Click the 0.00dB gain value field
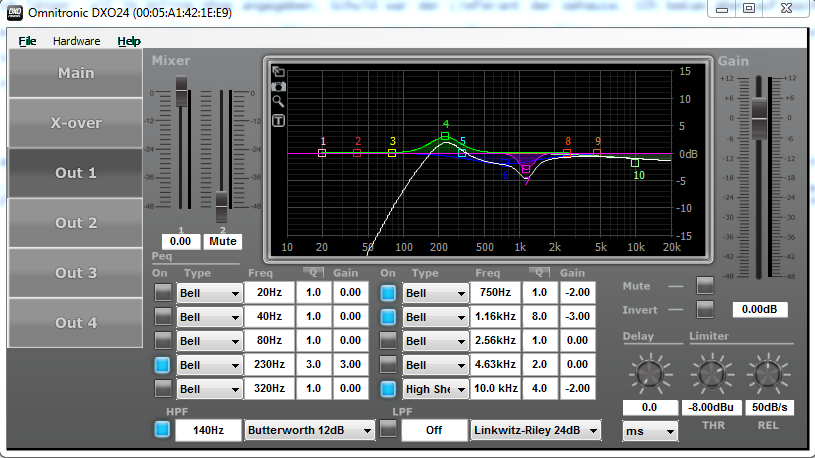Image resolution: width=815 pixels, height=458 pixels. 760,309
